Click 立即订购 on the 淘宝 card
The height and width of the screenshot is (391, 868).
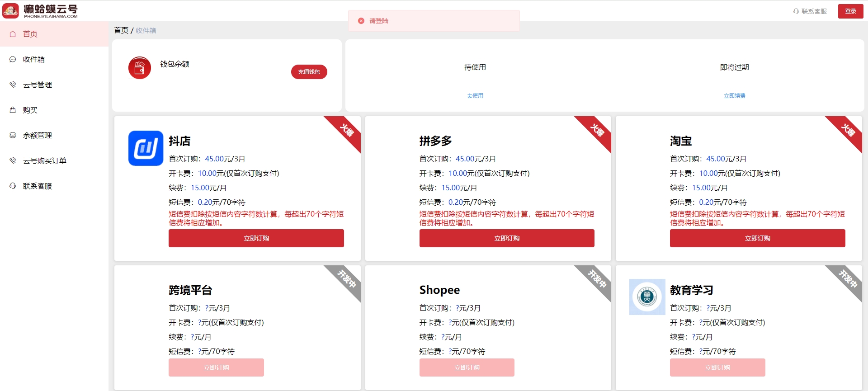tap(758, 238)
